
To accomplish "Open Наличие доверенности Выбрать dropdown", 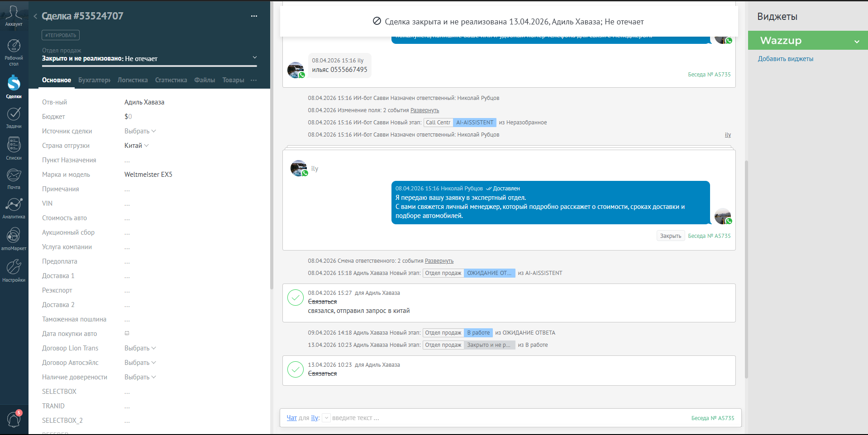I will click(140, 377).
